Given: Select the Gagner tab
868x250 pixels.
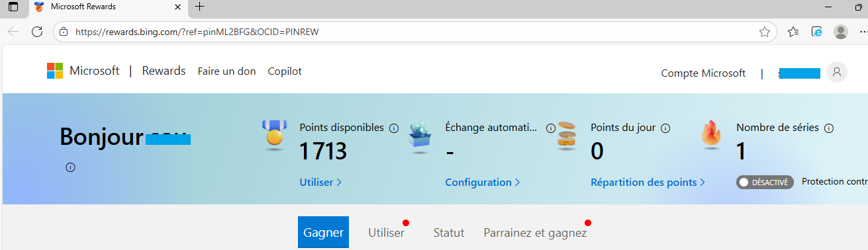Looking at the screenshot, I should point(323,232).
